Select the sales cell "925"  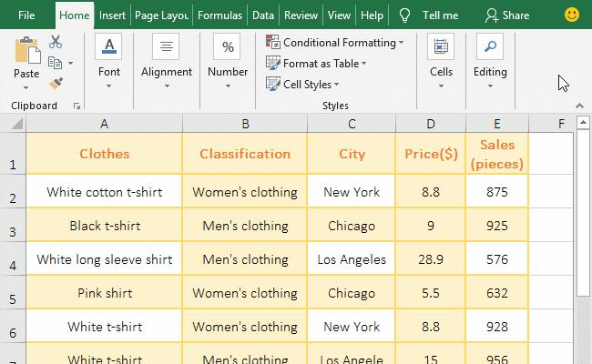(497, 225)
